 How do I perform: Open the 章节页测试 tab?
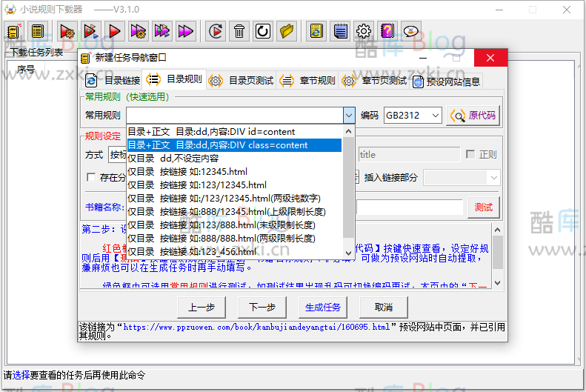[x=375, y=80]
